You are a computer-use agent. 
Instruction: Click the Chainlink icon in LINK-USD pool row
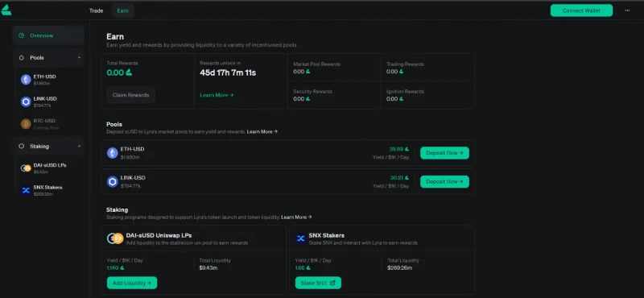(113, 182)
